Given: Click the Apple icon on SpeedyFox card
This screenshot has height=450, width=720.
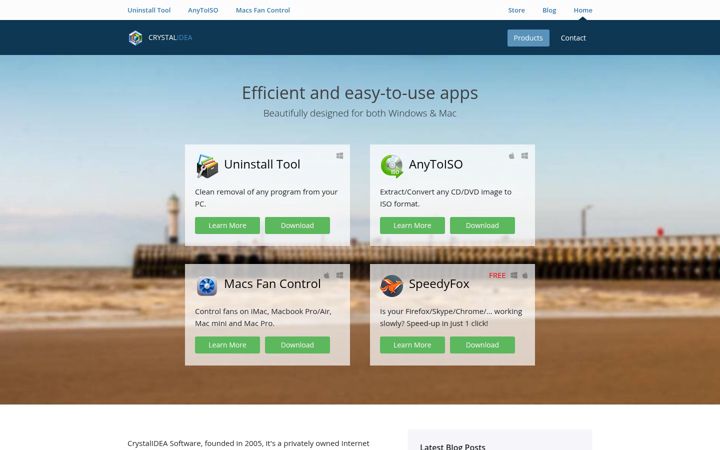Looking at the screenshot, I should 525,275.
